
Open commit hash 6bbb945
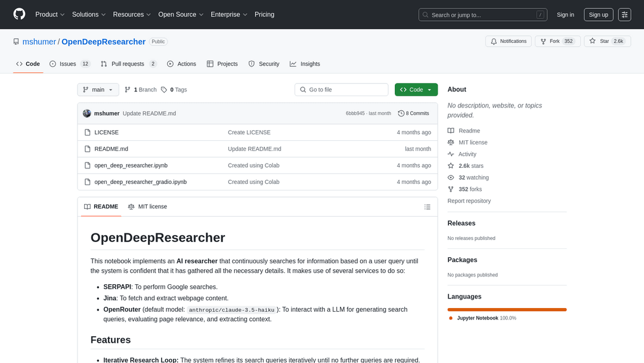coord(355,113)
